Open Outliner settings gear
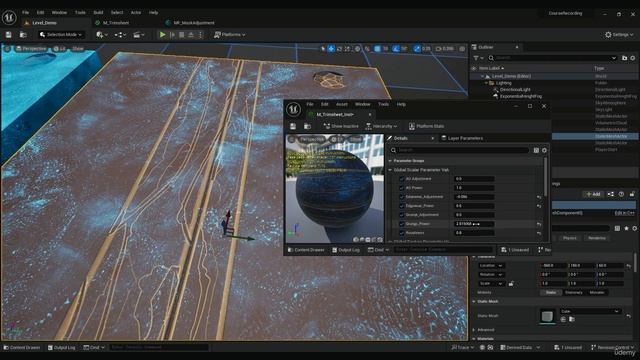Screen dimensions: 640x360 pos(633,58)
